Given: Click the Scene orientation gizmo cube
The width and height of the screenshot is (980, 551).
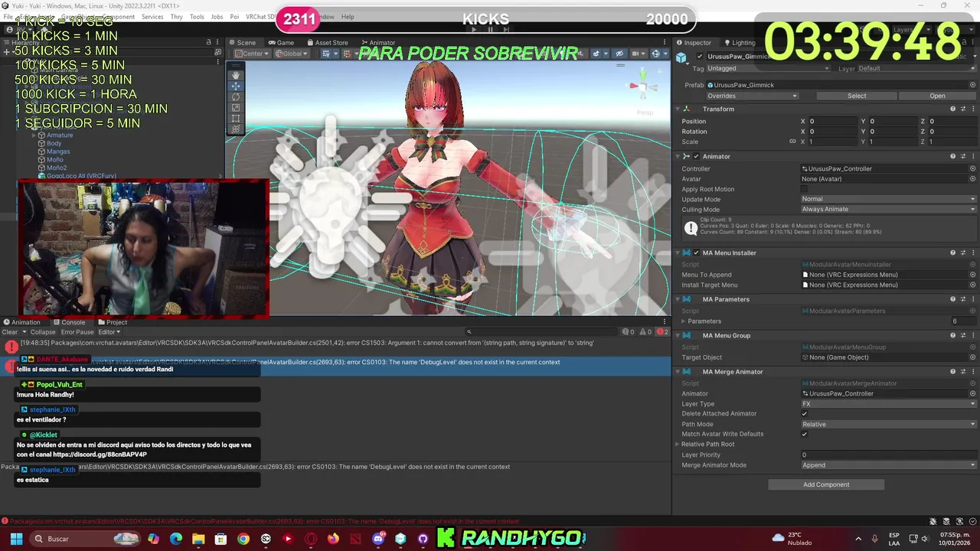Looking at the screenshot, I should pos(643,86).
